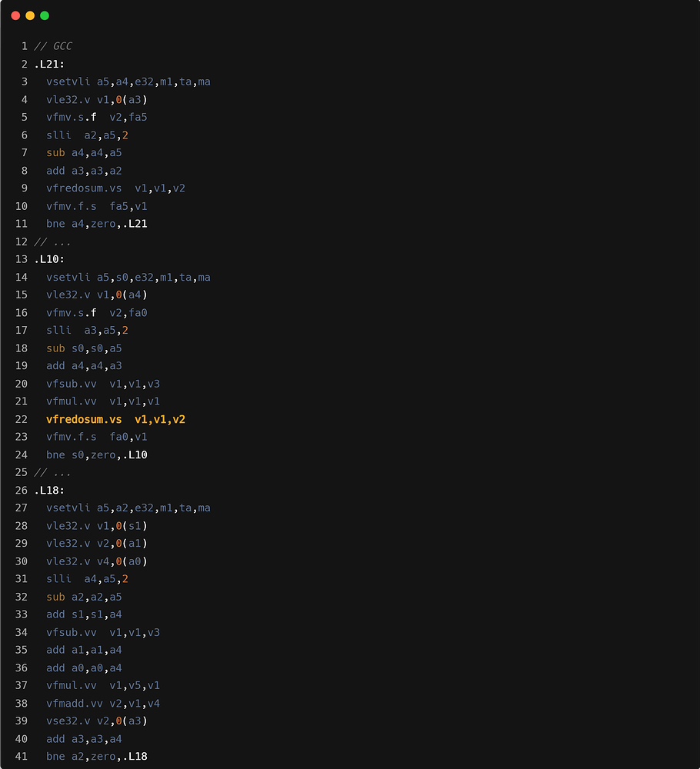Select the .L18 label on line 26
This screenshot has width=700, height=769.
click(x=49, y=490)
